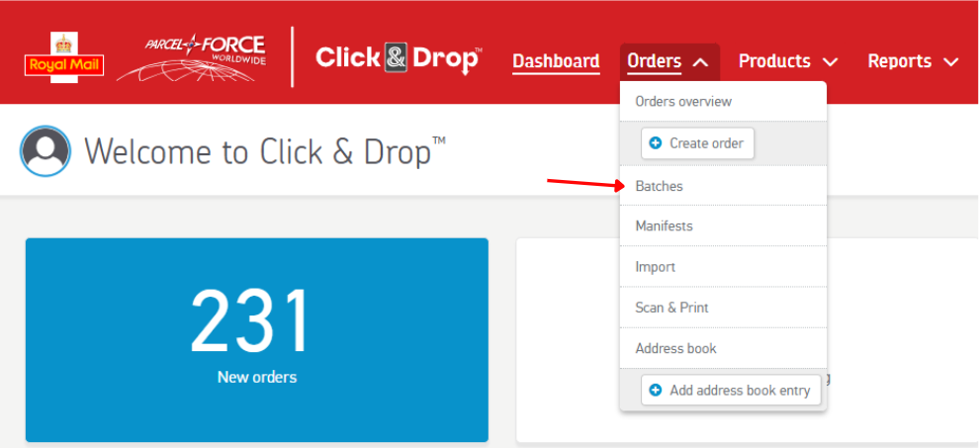Image resolution: width=980 pixels, height=448 pixels.
Task: Click plus icon on Add address book entry
Action: pyautogui.click(x=656, y=391)
